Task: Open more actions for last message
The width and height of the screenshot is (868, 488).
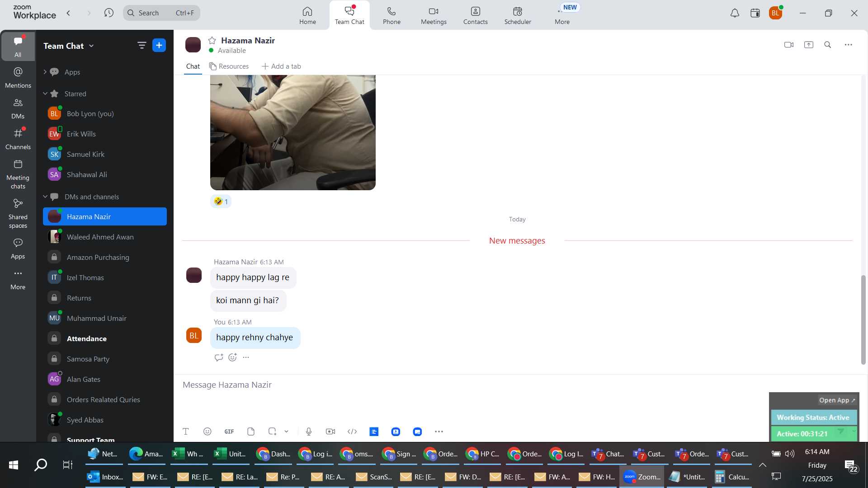Action: (x=246, y=357)
